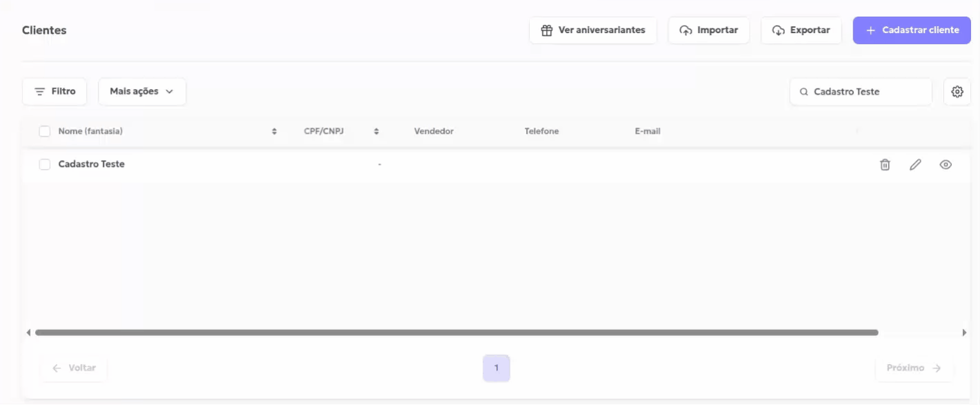Click the Importar button
This screenshot has height=405, width=980.
[708, 30]
